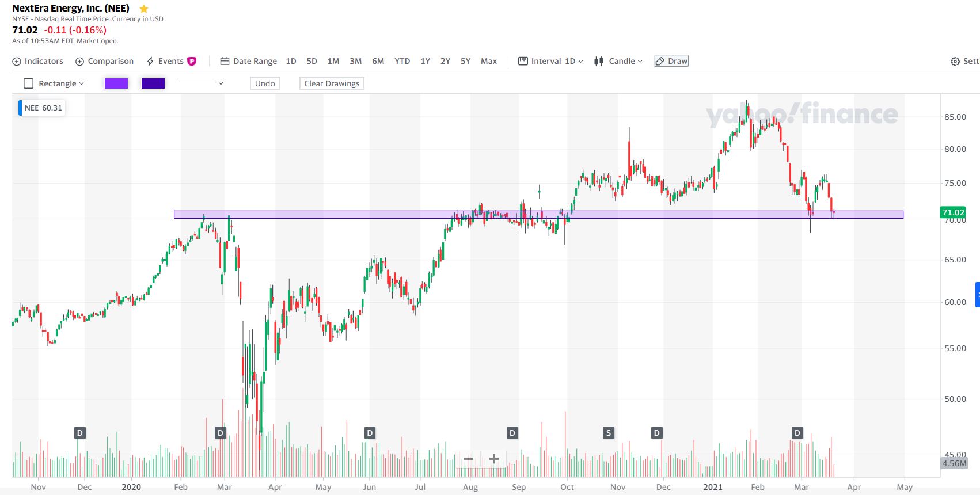This screenshot has width=980, height=495.
Task: Click the 2021 label on the time axis
Action: [713, 487]
